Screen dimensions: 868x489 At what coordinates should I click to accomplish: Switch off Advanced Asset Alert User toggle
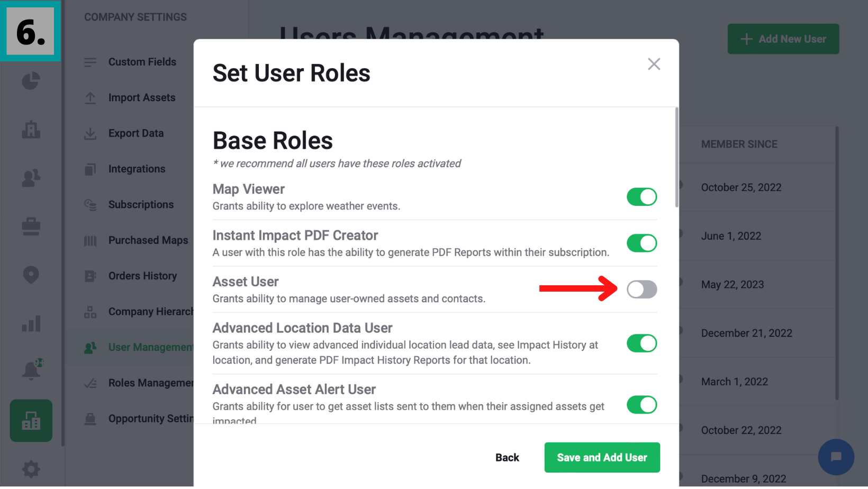click(x=641, y=405)
